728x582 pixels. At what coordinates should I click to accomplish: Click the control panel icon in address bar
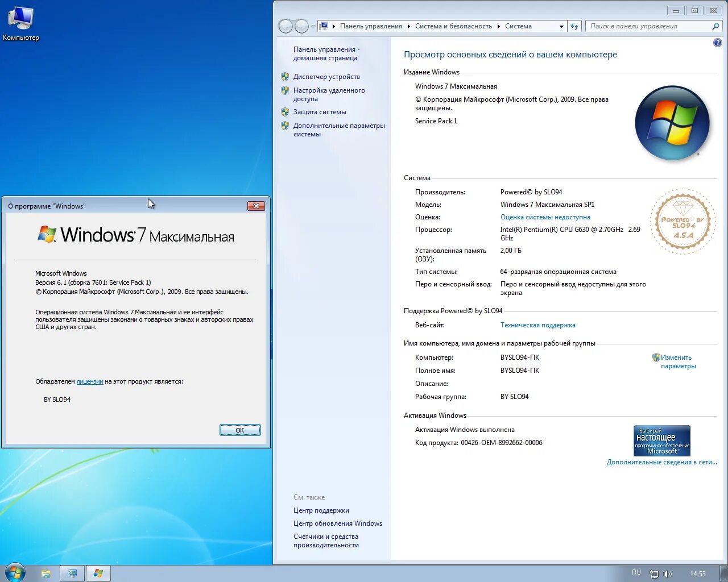pos(324,26)
